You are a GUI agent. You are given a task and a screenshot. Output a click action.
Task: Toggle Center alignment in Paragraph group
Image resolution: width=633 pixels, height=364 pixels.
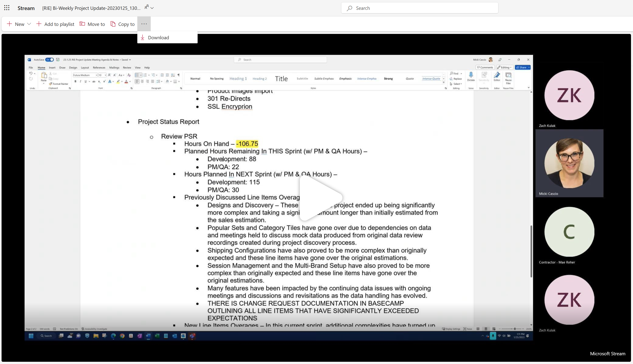tap(142, 81)
